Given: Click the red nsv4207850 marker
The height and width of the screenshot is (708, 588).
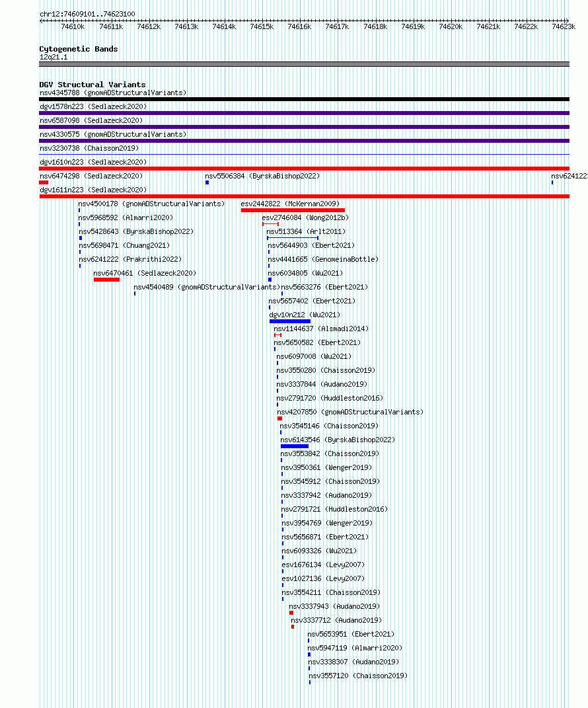Looking at the screenshot, I should tap(279, 418).
